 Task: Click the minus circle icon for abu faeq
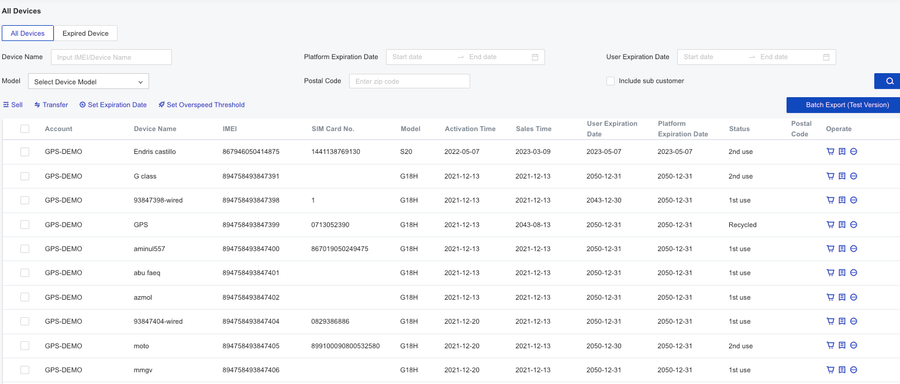pyautogui.click(x=854, y=273)
